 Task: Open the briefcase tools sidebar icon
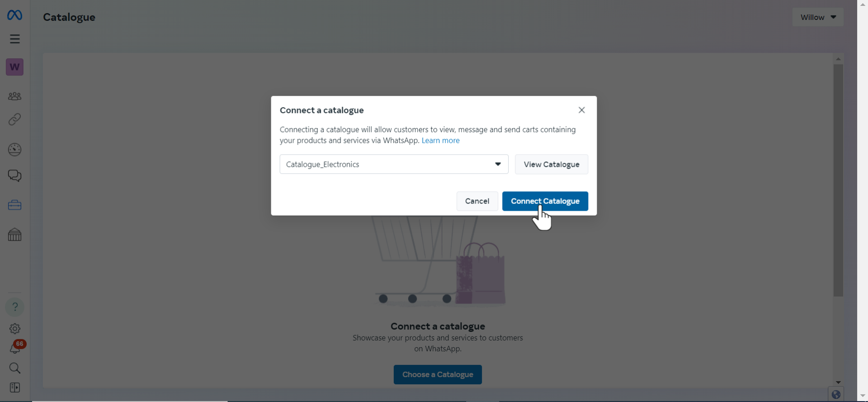coord(15,205)
